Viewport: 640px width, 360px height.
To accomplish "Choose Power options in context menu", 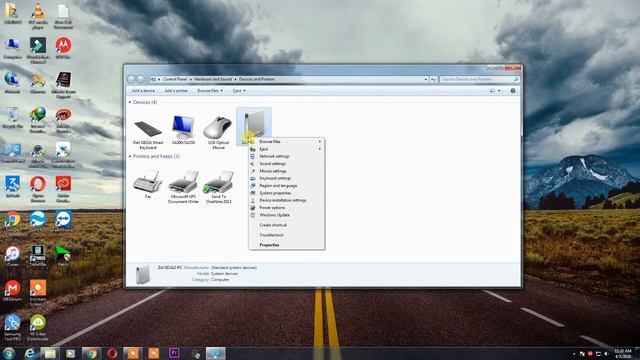I will (287, 208).
